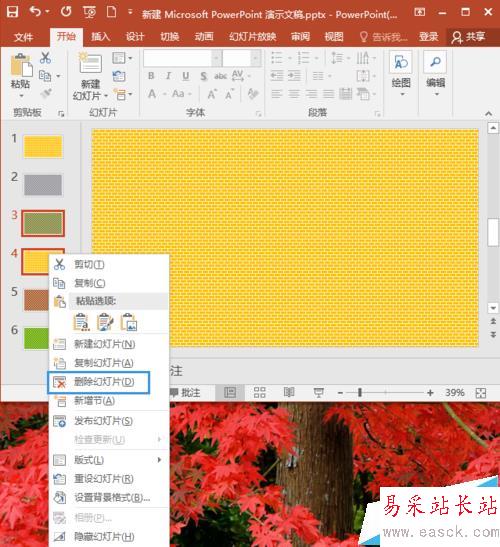500x547 pixels.
Task: Switch to the 插入 Insert tab
Action: 100,37
